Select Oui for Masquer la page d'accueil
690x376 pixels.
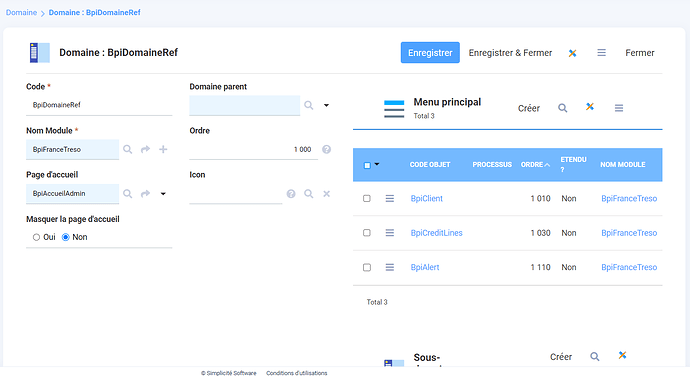pyautogui.click(x=36, y=237)
